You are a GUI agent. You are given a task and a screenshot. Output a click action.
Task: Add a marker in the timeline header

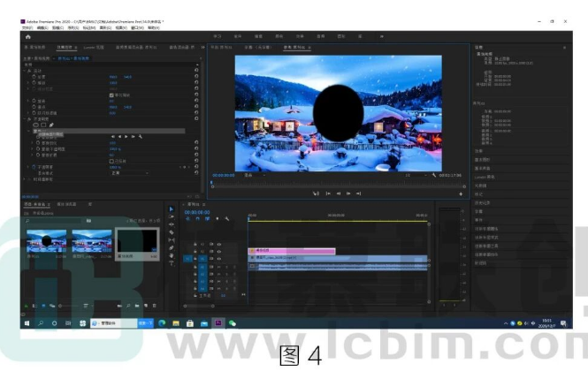[x=218, y=219]
